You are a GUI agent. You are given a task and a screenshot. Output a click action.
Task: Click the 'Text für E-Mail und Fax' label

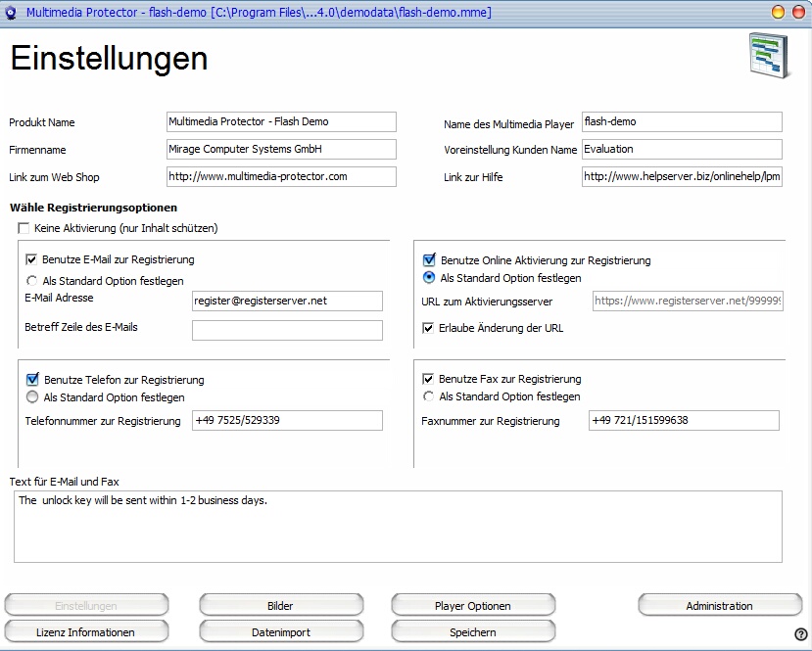pyautogui.click(x=65, y=482)
